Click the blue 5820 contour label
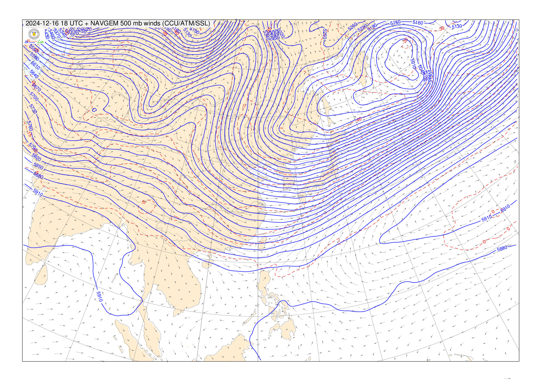This screenshot has width=543, height=392. [36, 157]
